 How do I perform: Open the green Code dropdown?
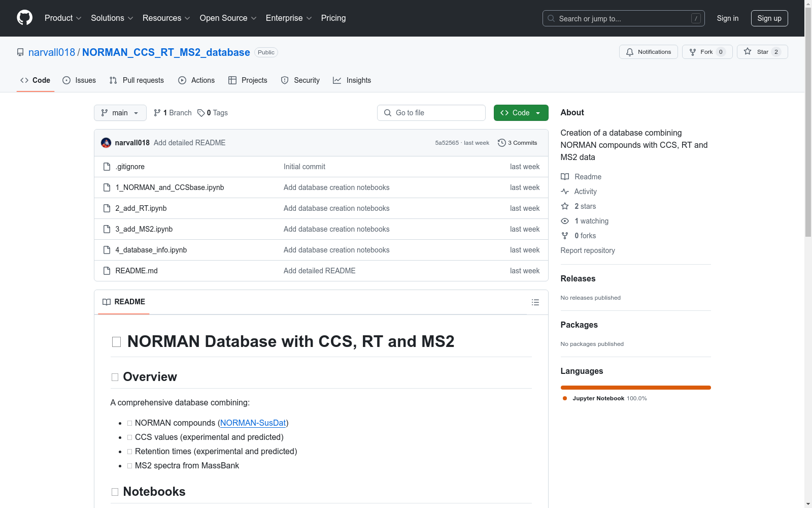click(521, 113)
